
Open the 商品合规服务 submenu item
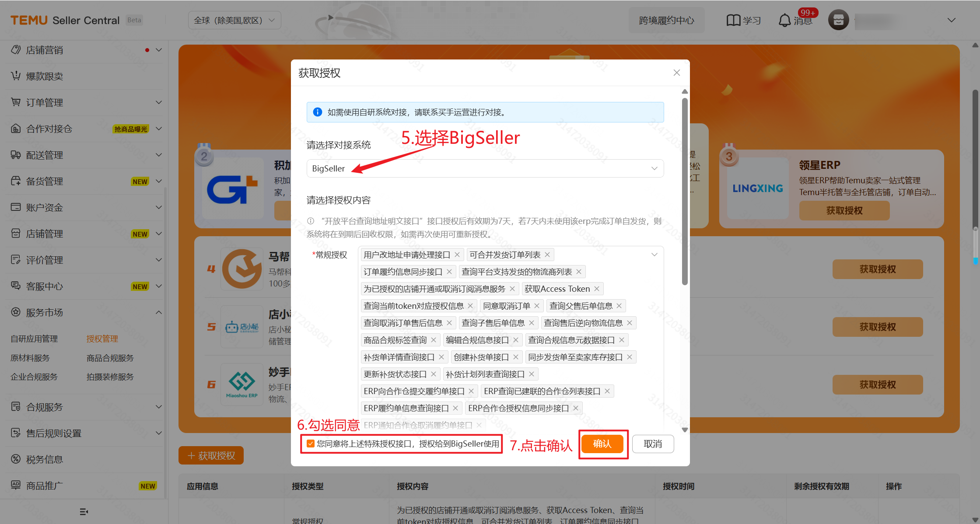[x=110, y=358]
